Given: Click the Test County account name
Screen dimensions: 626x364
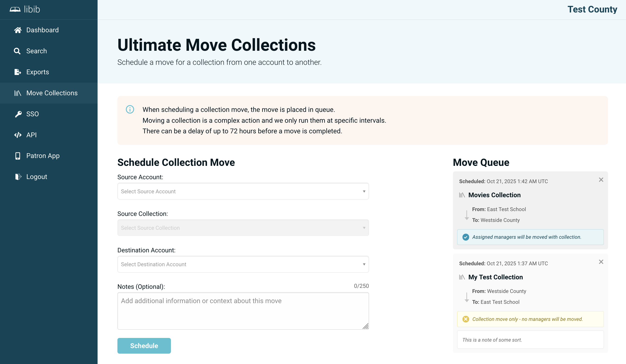Looking at the screenshot, I should click(592, 9).
